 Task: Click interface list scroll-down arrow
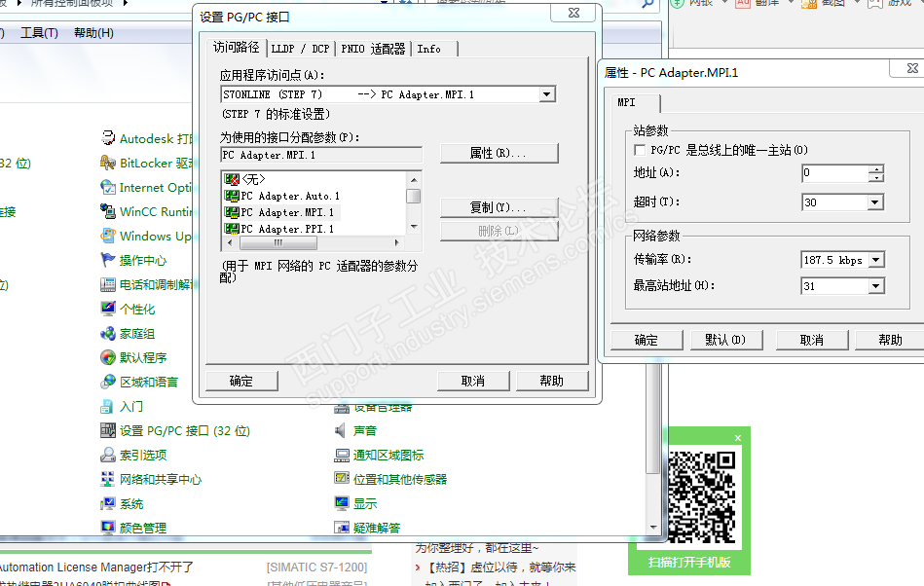[x=414, y=227]
